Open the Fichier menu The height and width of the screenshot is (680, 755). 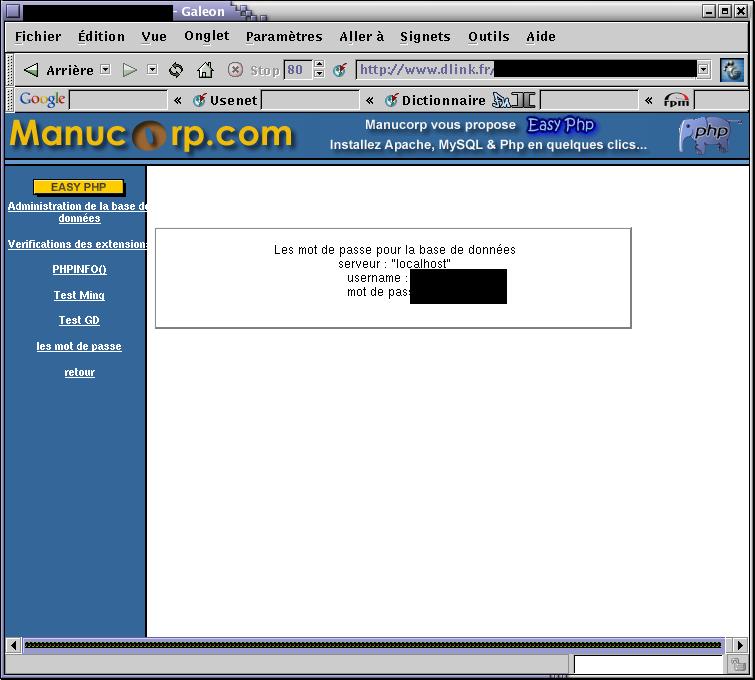38,36
